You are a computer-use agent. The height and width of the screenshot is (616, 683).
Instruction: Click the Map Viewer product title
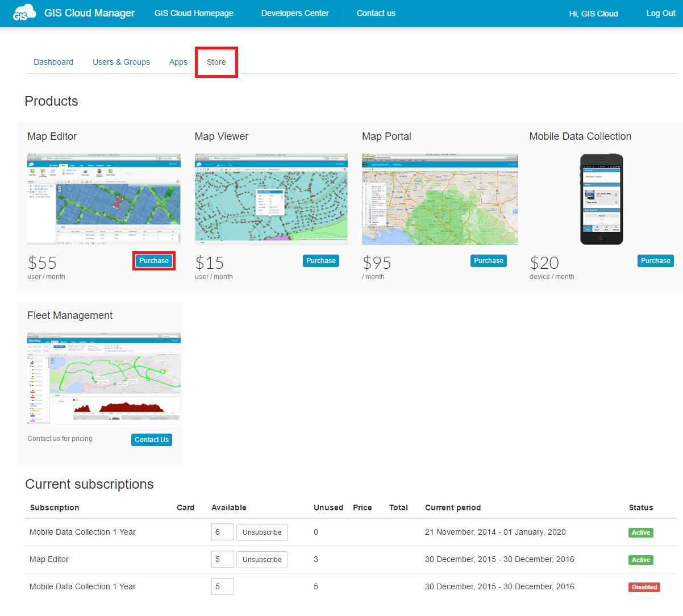point(222,136)
